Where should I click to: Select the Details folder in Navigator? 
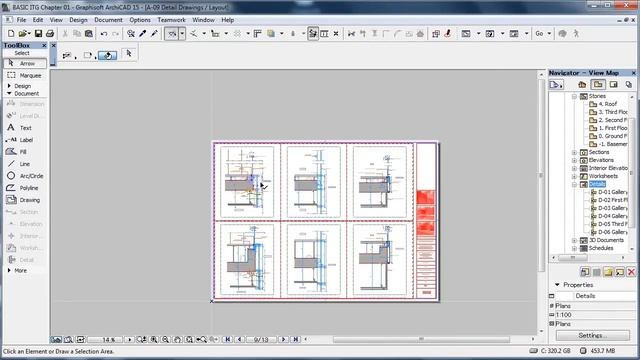597,184
